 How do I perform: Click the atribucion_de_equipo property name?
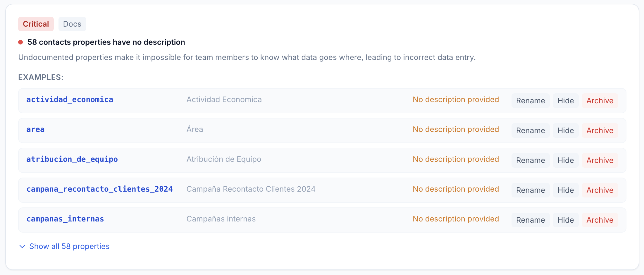72,159
